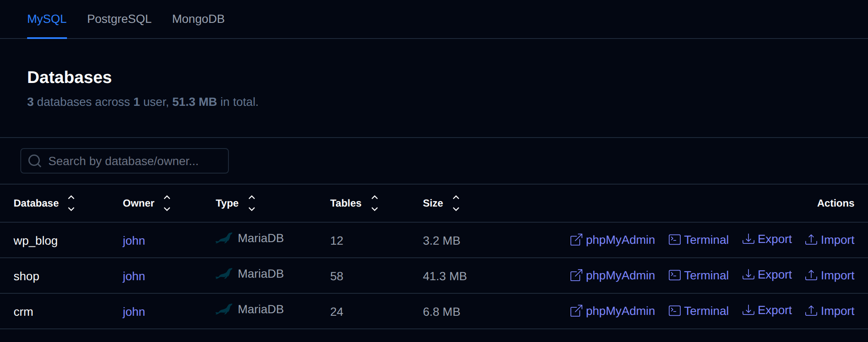The width and height of the screenshot is (868, 342).
Task: Open phpMyAdmin for wp_blog
Action: [612, 240]
